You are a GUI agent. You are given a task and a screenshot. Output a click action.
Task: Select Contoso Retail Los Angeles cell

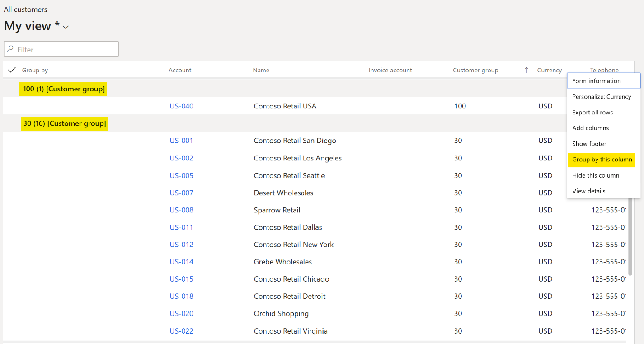point(298,158)
